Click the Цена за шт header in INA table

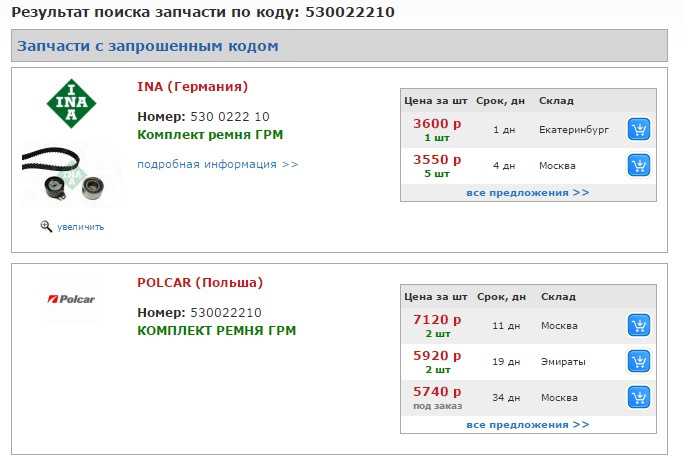click(435, 101)
